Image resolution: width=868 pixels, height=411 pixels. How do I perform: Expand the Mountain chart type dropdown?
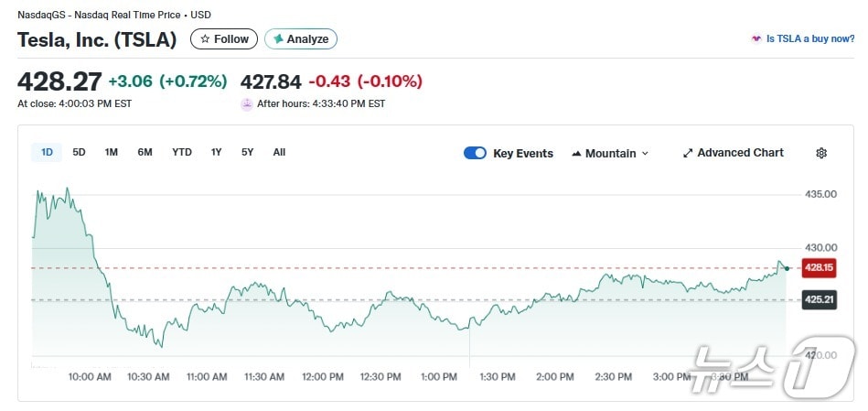click(x=645, y=154)
